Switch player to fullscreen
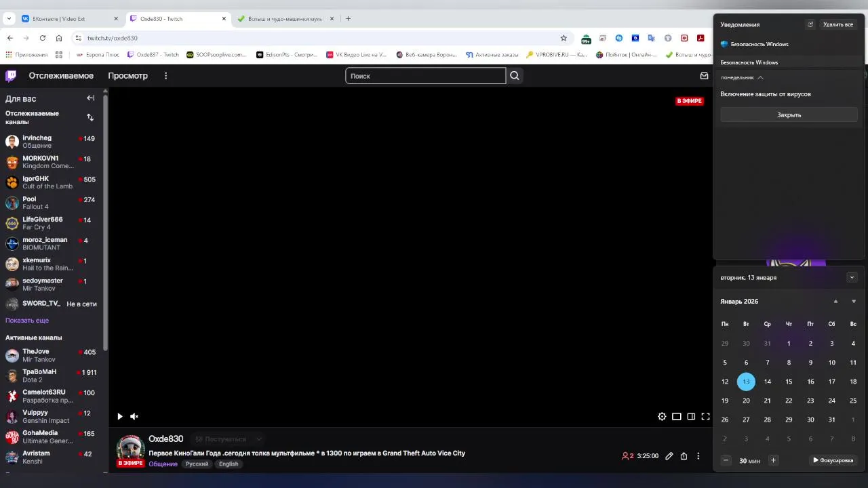 (705, 416)
